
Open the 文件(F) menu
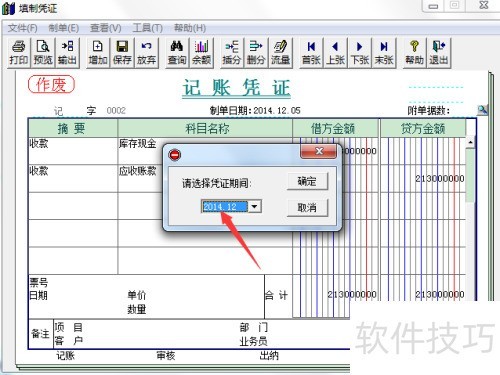point(23,28)
